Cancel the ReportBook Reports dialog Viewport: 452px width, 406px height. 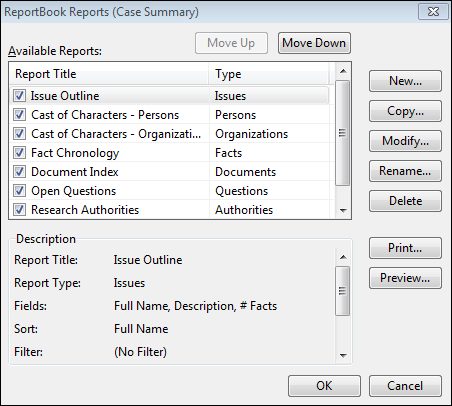(x=405, y=386)
